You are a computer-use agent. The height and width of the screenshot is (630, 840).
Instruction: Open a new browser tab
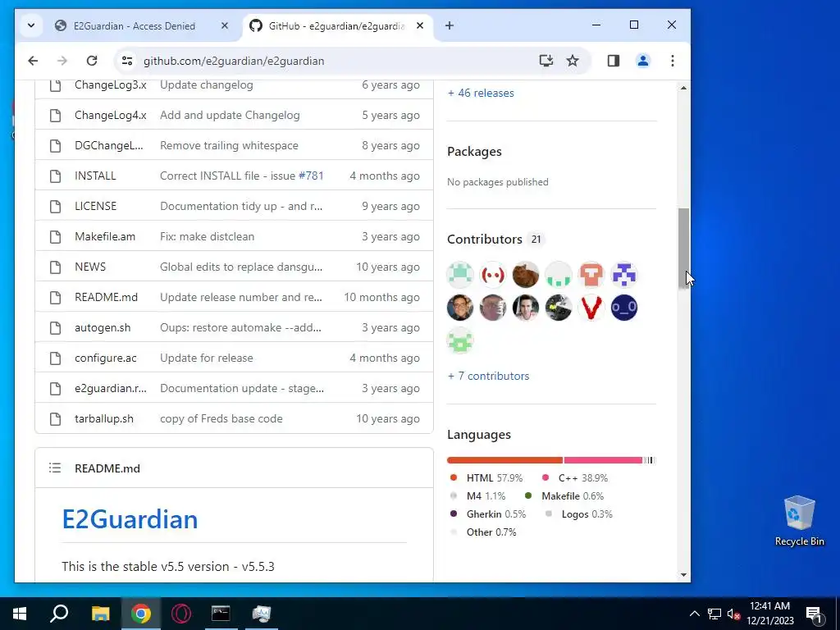[x=450, y=25]
